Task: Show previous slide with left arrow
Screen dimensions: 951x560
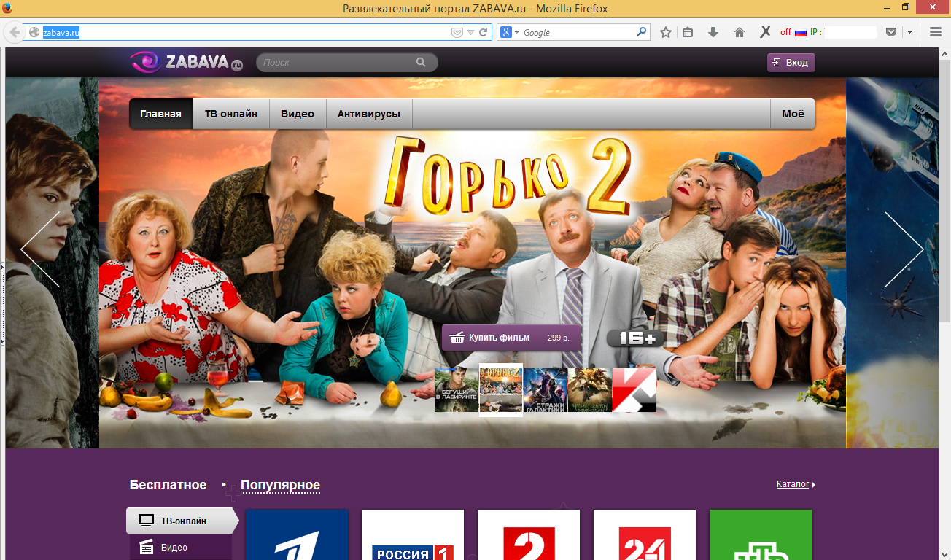Action: (40, 249)
